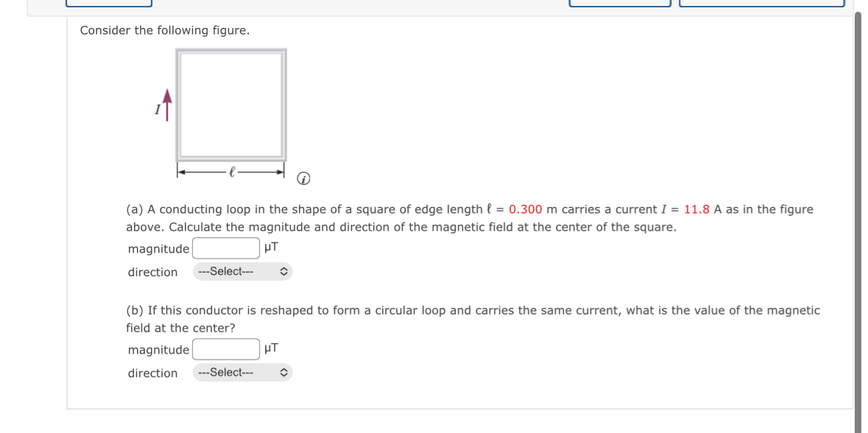
Task: Click the µT unit label in part (b)
Action: coord(270,349)
